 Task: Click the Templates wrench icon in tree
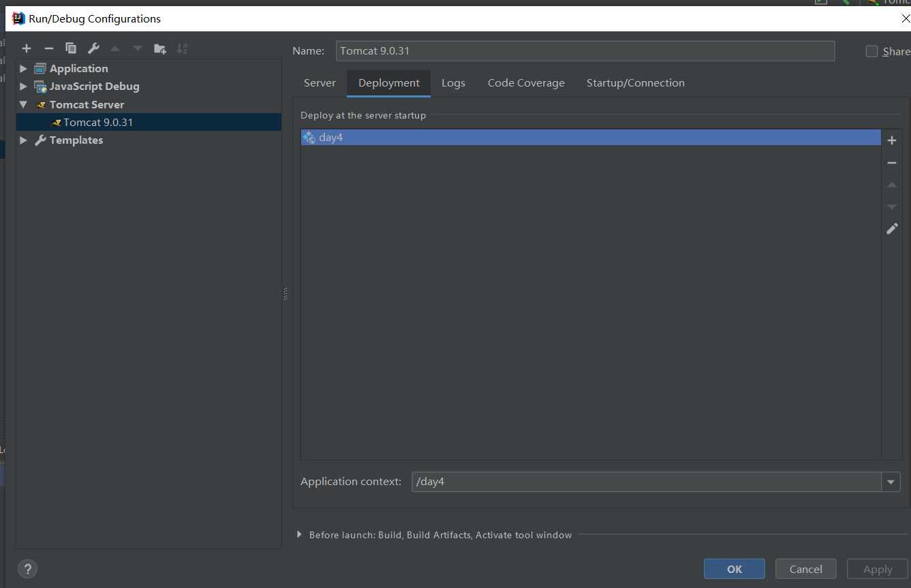point(40,140)
